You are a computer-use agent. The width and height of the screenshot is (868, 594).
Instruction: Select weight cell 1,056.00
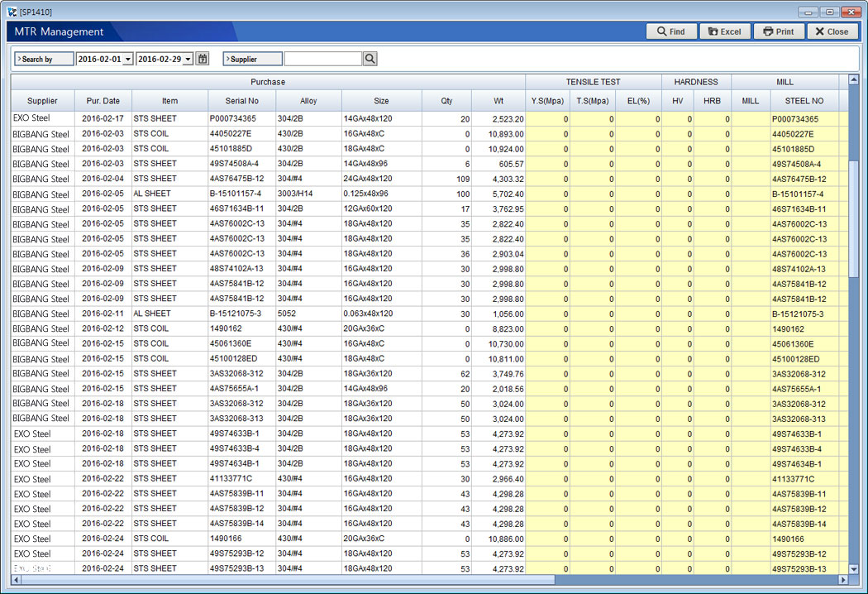498,314
